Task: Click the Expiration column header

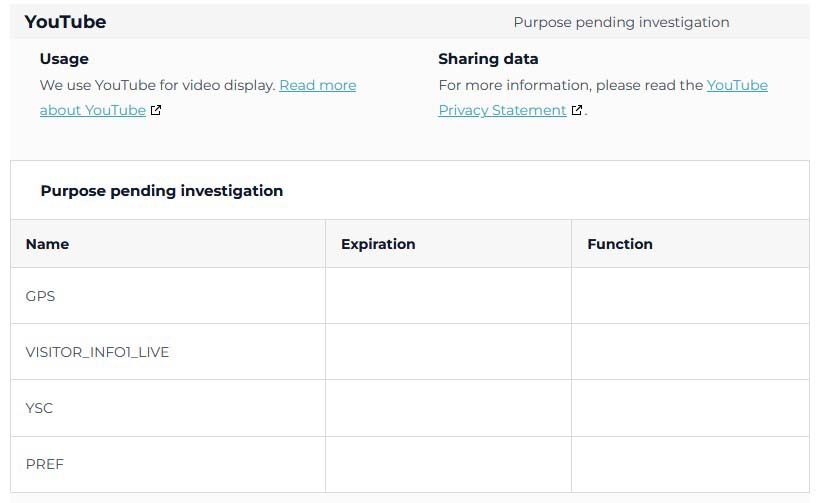Action: 378,244
